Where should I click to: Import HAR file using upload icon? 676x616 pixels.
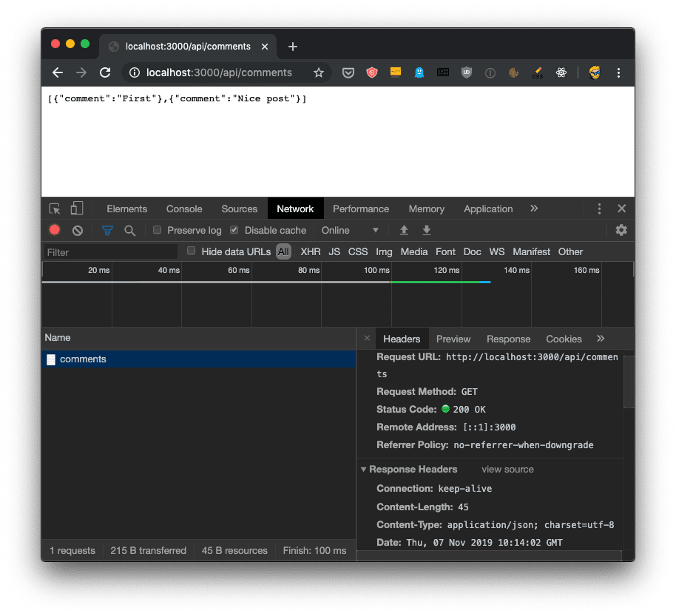tap(404, 231)
